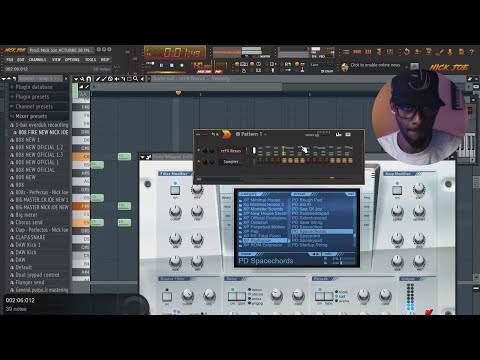The width and height of the screenshot is (480, 360).
Task: Click the record button in transport
Action: [x=182, y=65]
